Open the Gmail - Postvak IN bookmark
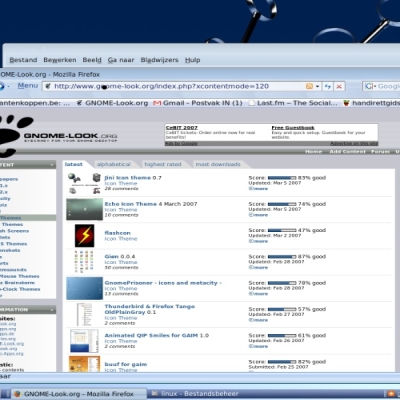 click(198, 103)
